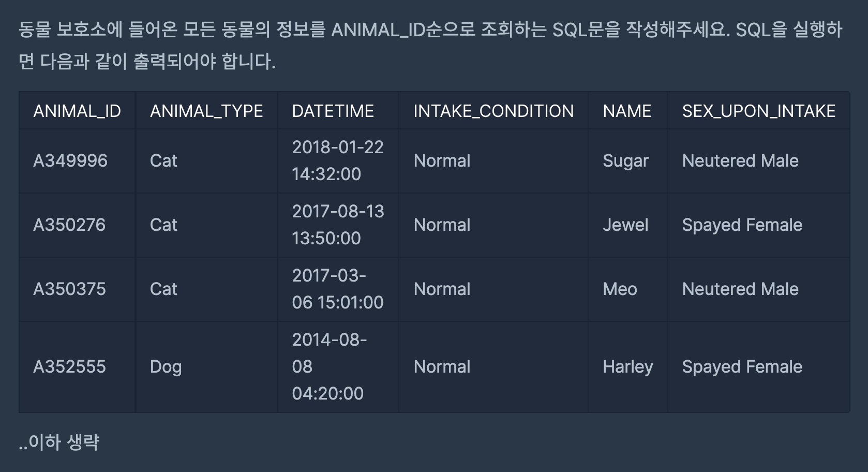868x472 pixels.
Task: Click the ANIMAL_ID column header
Action: click(77, 111)
